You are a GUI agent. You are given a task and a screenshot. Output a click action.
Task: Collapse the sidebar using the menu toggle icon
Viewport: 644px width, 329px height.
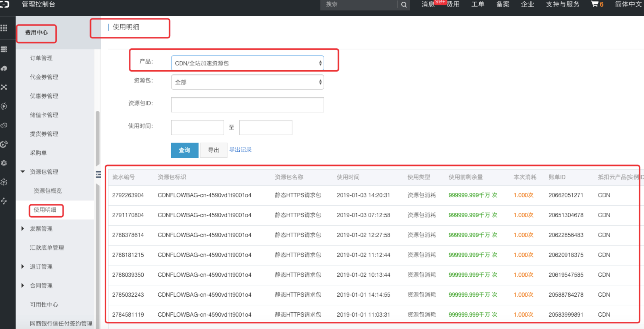(x=99, y=174)
